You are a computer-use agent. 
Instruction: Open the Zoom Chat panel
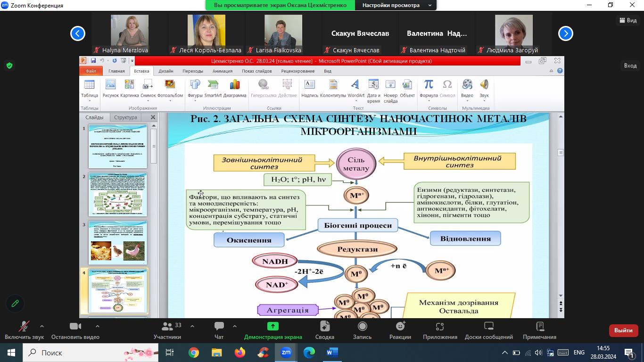pos(219,330)
